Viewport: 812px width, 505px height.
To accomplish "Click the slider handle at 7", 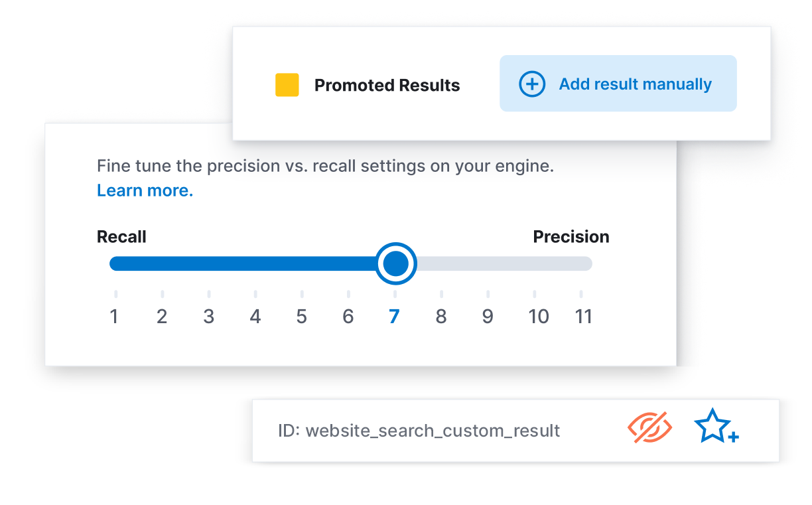I will point(396,263).
